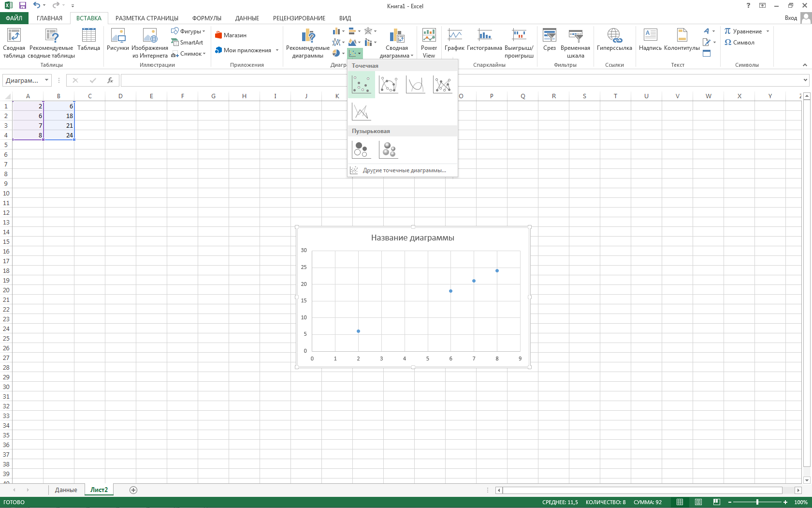Screen dimensions: 812x508
Task: Insert a Гиперссылка
Action: click(x=614, y=39)
